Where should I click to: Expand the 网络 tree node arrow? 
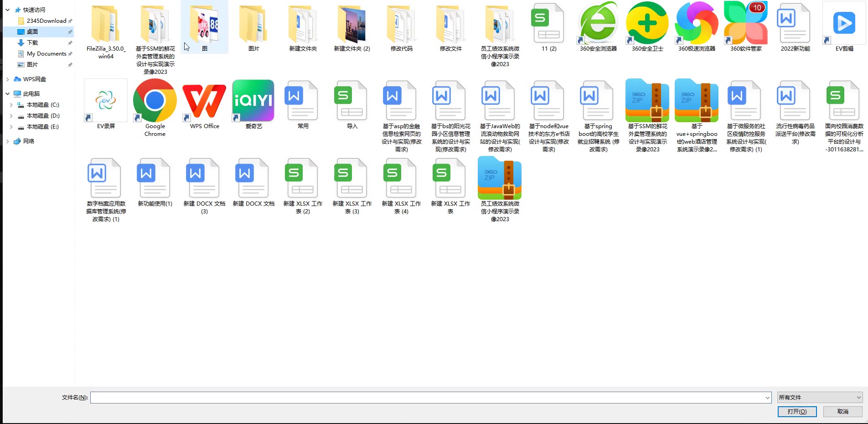tap(7, 141)
